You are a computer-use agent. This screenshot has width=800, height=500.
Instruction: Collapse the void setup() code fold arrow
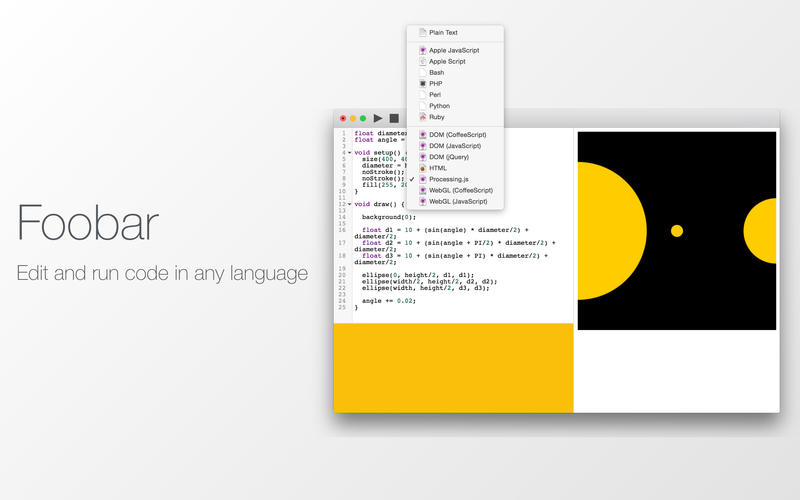349,153
